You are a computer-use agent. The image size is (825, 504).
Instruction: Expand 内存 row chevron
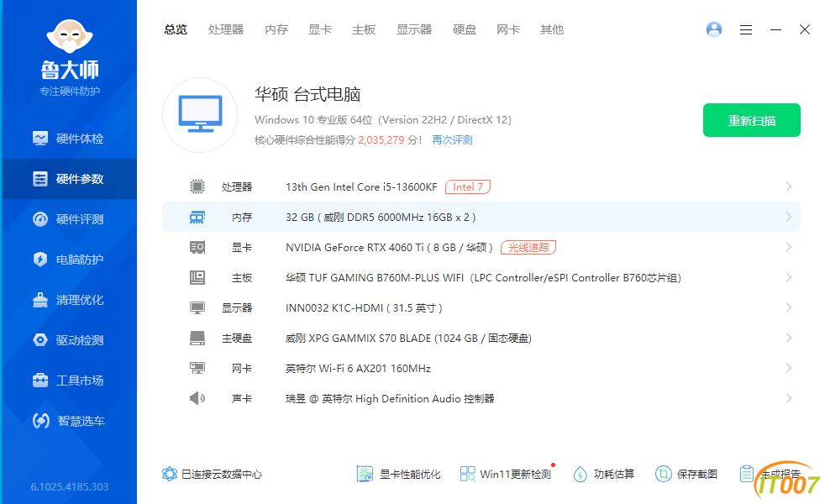pos(788,217)
